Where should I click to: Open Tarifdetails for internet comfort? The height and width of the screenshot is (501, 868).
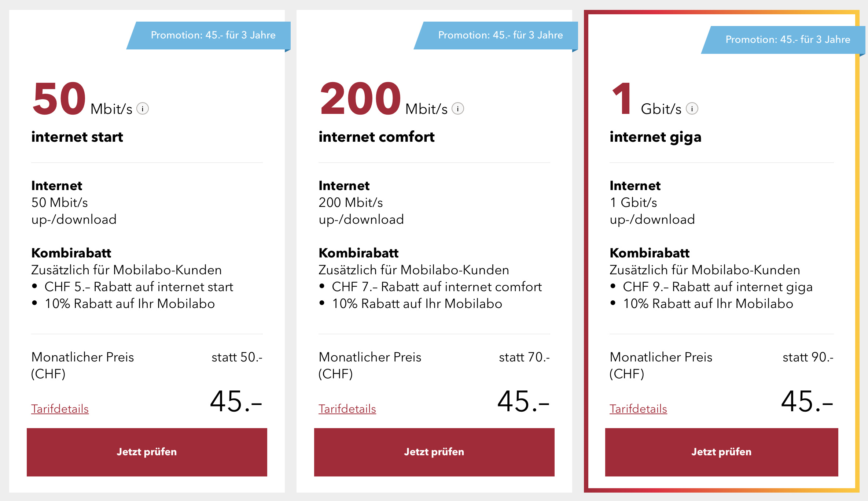point(347,409)
